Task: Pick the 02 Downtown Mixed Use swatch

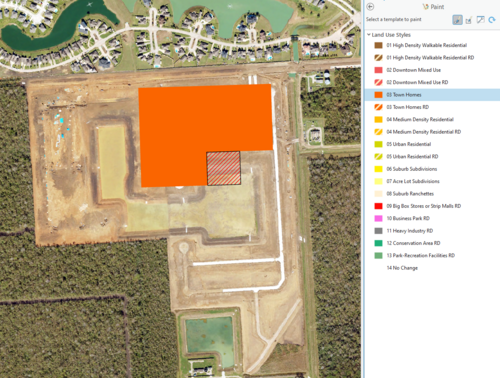Action: tap(378, 70)
